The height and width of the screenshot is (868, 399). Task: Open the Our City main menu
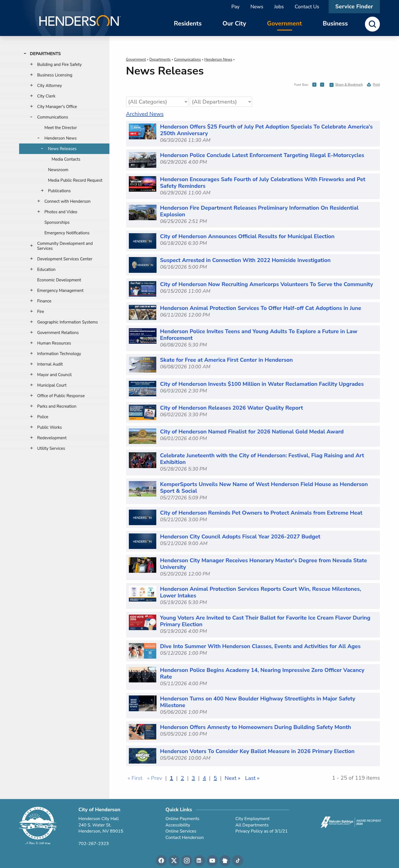click(x=234, y=23)
